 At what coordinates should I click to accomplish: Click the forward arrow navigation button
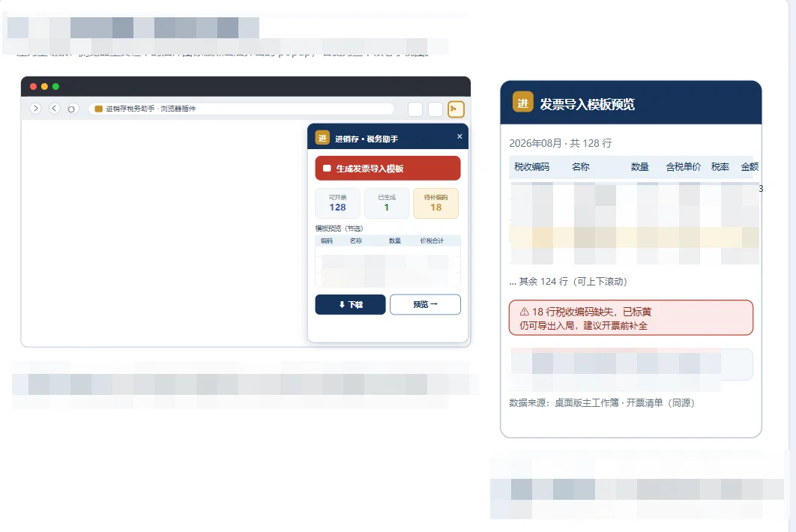[35, 108]
